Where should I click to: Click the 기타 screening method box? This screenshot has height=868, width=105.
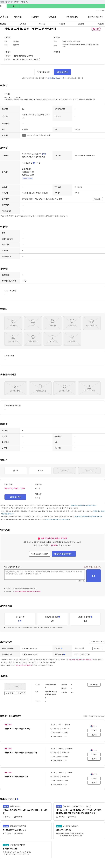coord(89,471)
